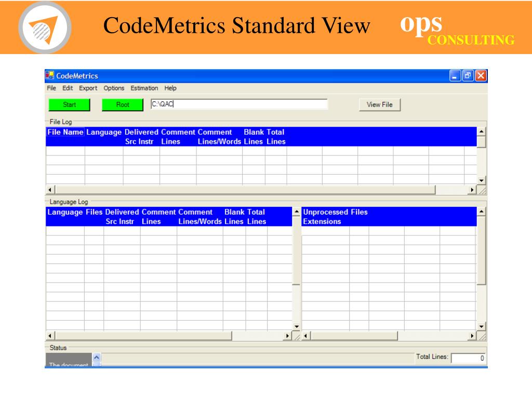Click the Unprocessed Files horizontal scrollbar thumb
This screenshot has height=399, width=532.
pyautogui.click(x=354, y=336)
